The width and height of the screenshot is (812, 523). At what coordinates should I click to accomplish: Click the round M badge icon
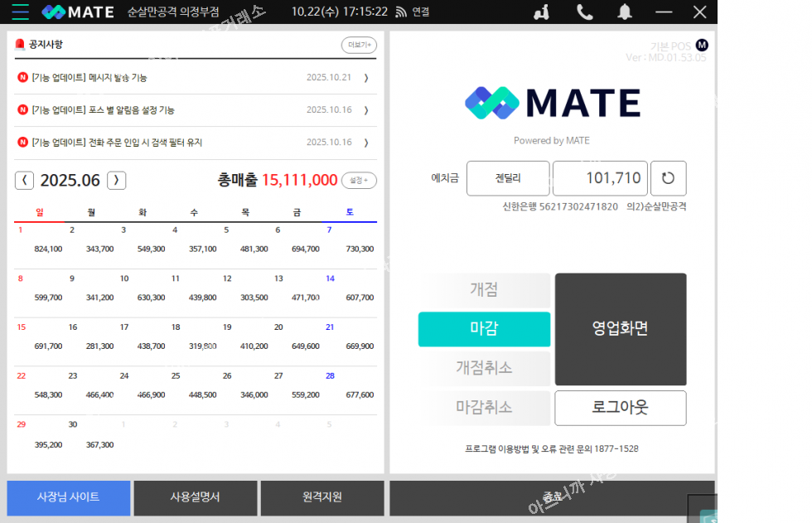[x=702, y=45]
